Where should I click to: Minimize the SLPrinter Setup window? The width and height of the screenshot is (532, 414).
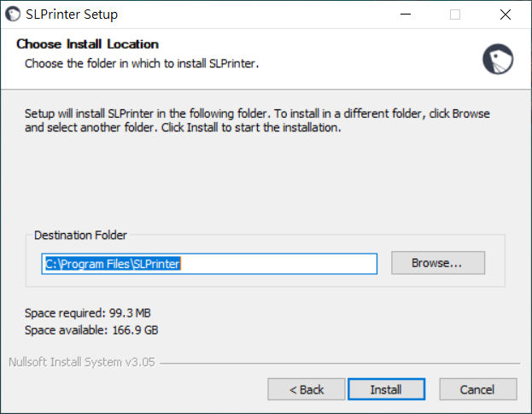pos(406,15)
